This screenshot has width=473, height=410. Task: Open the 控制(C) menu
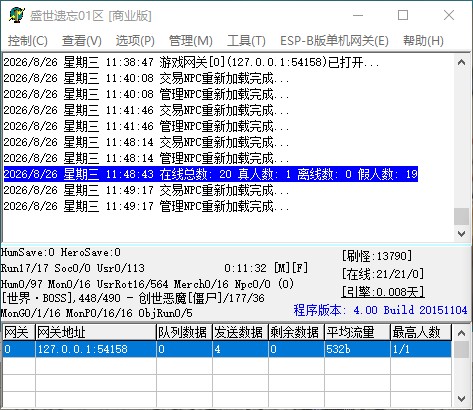click(28, 41)
